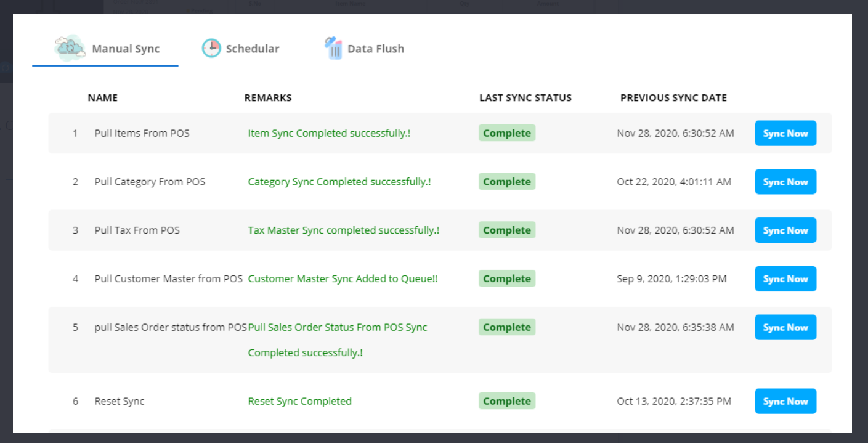Hit Sync Now for Reset Sync
The width and height of the screenshot is (868, 443).
785,401
